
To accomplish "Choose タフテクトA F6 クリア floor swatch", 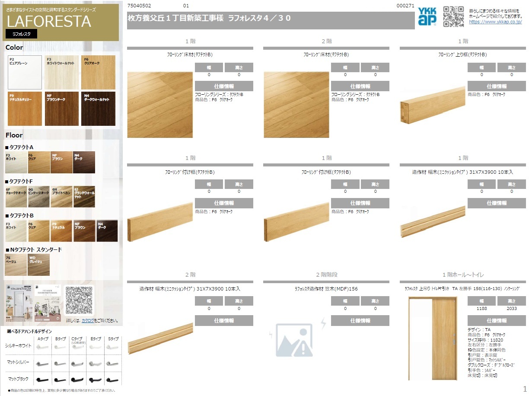I will pyautogui.click(x=39, y=163).
